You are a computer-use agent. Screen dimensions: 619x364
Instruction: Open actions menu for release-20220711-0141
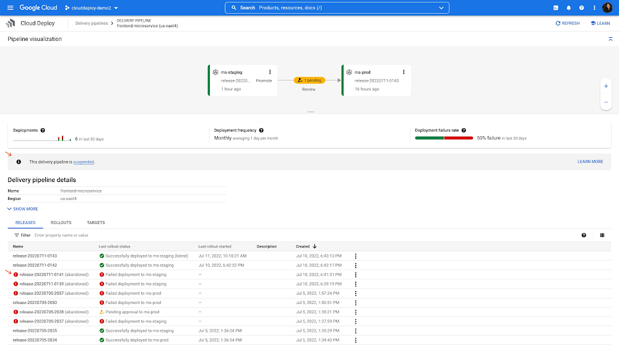pyautogui.click(x=356, y=275)
